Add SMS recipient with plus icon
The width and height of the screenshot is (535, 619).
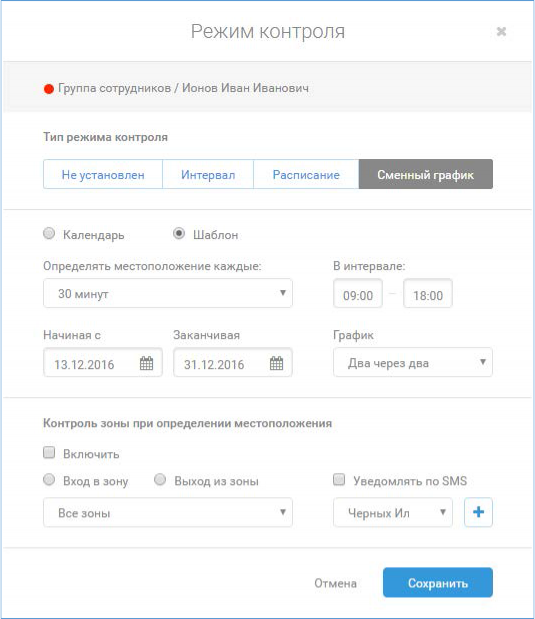(478, 512)
